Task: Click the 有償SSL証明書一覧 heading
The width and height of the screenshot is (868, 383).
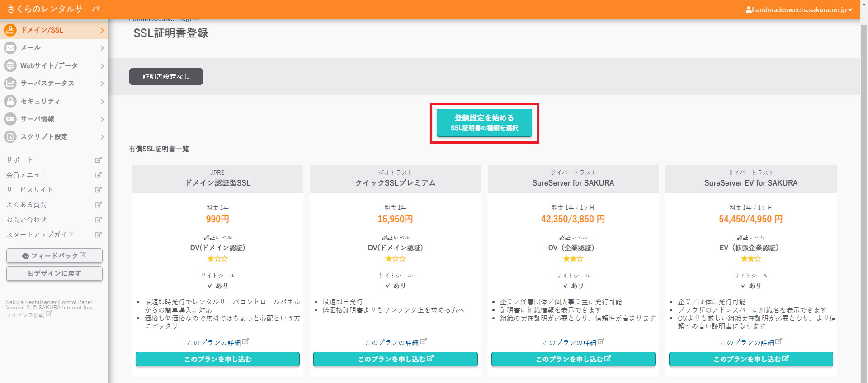Action: (x=159, y=149)
